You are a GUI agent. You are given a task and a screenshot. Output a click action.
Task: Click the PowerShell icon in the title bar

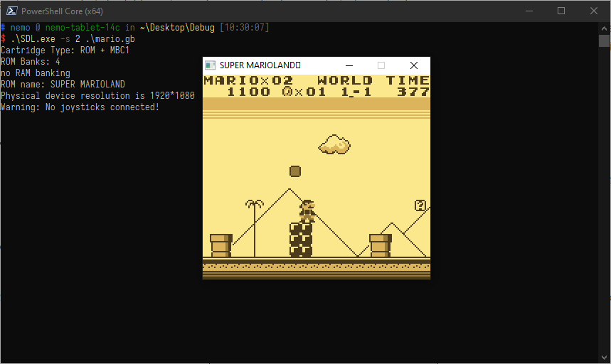[x=10, y=11]
